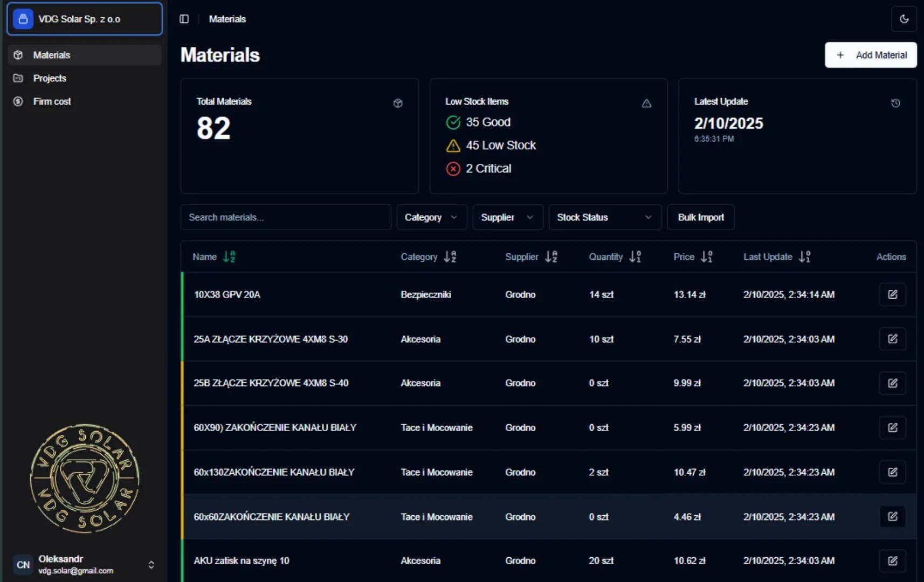924x582 pixels.
Task: Open the Projects section
Action: pyautogui.click(x=50, y=78)
